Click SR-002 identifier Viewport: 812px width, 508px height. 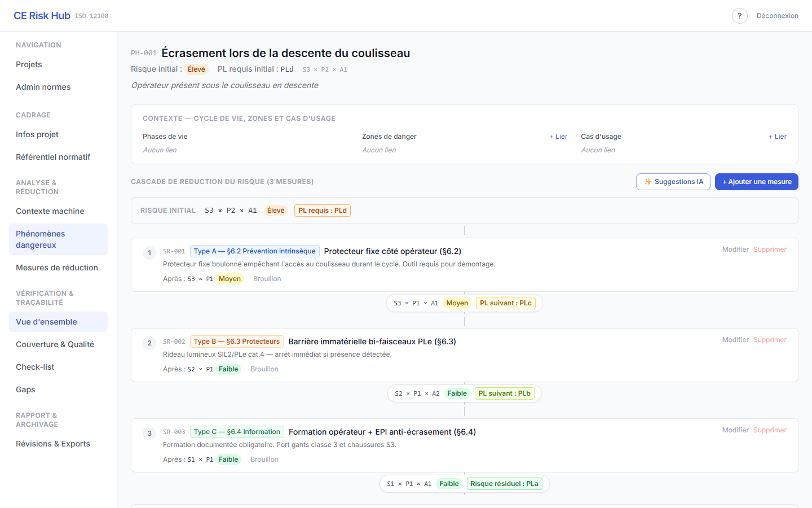(174, 342)
